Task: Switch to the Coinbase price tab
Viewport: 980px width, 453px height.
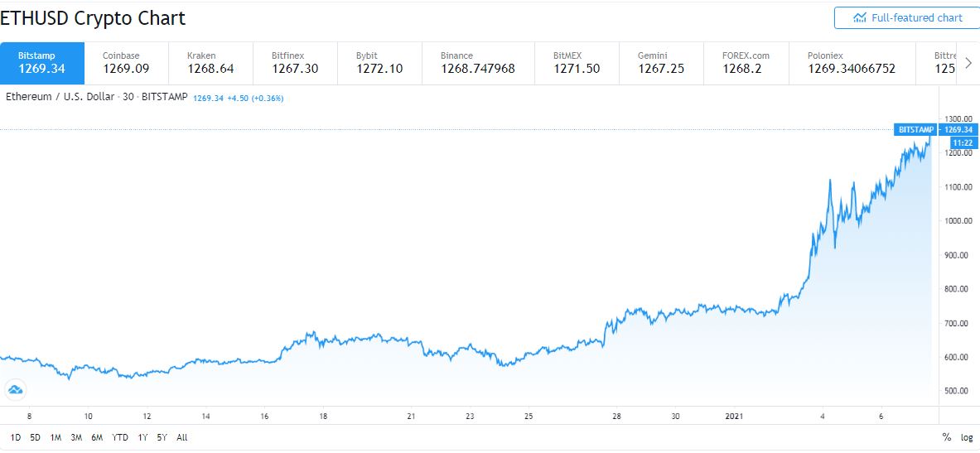Action: [x=126, y=63]
